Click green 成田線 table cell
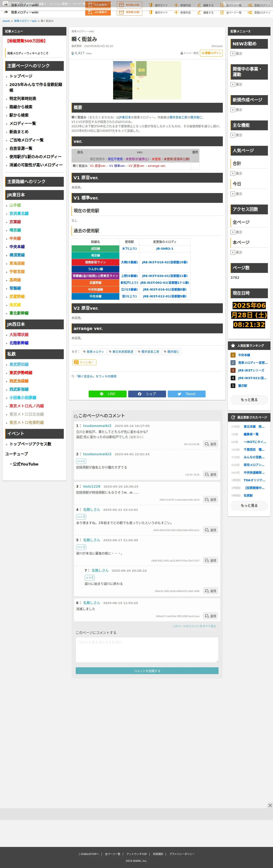The image size is (273, 868). [95, 249]
